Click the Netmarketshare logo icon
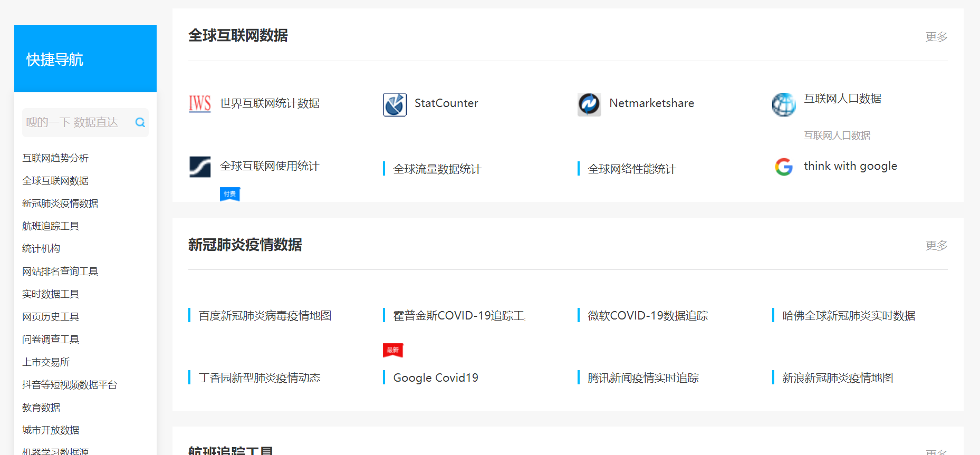The image size is (980, 455). [589, 104]
